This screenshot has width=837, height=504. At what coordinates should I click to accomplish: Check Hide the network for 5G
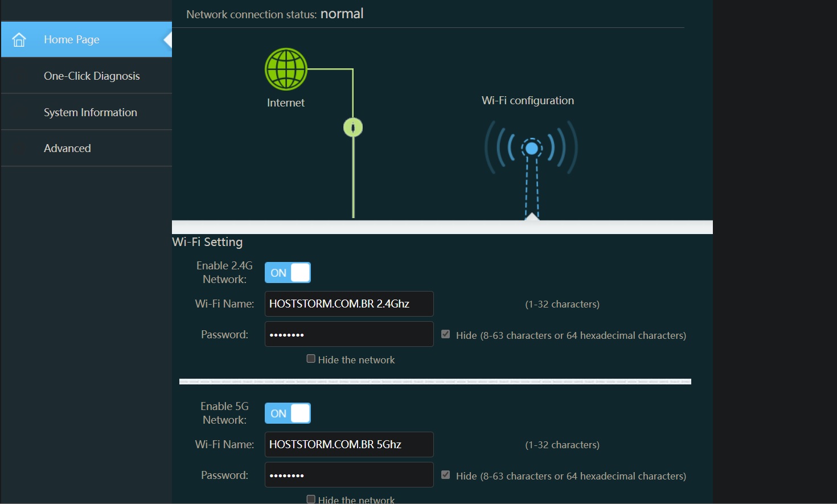point(311,499)
